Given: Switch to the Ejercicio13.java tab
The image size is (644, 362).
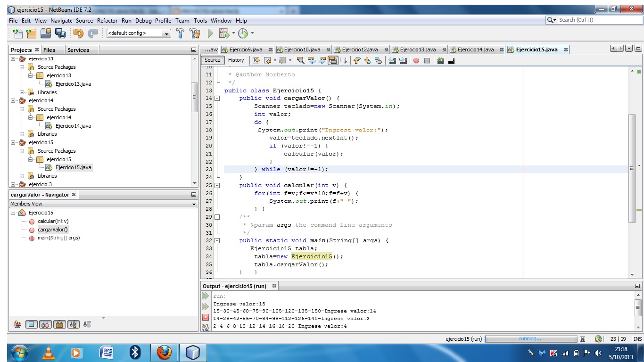Looking at the screenshot, I should click(x=417, y=49).
